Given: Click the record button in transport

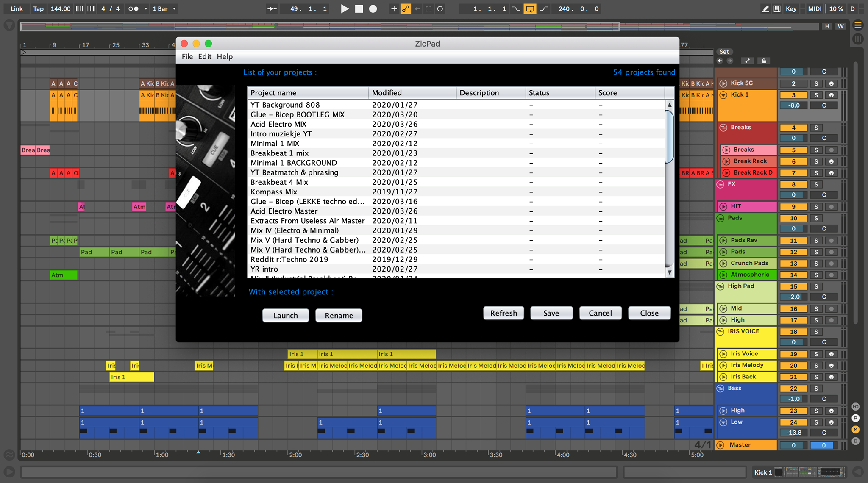Looking at the screenshot, I should [372, 9].
